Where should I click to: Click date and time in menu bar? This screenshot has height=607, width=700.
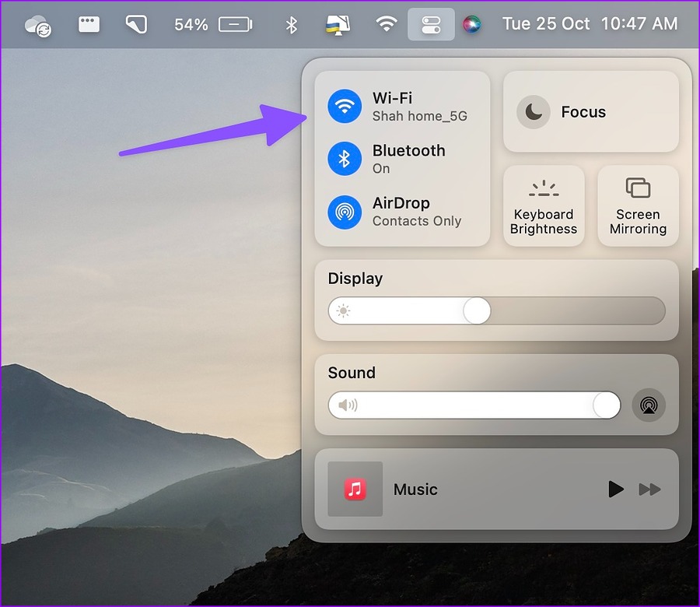[590, 24]
